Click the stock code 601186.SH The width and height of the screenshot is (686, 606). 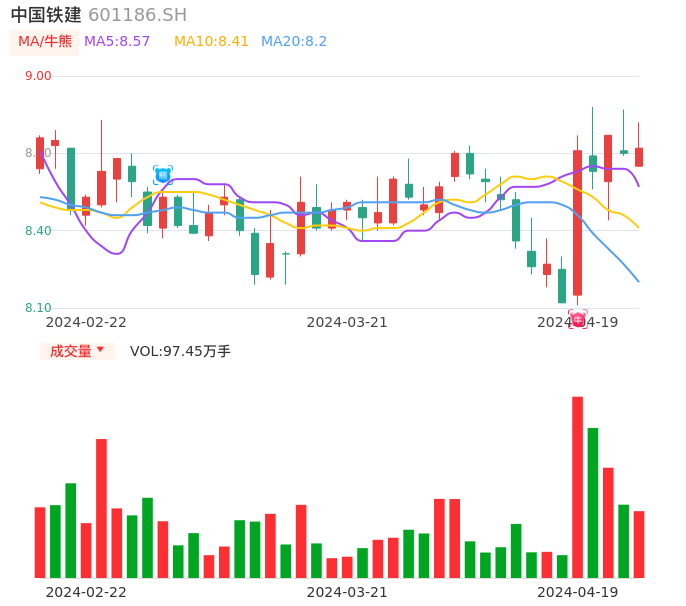click(137, 15)
